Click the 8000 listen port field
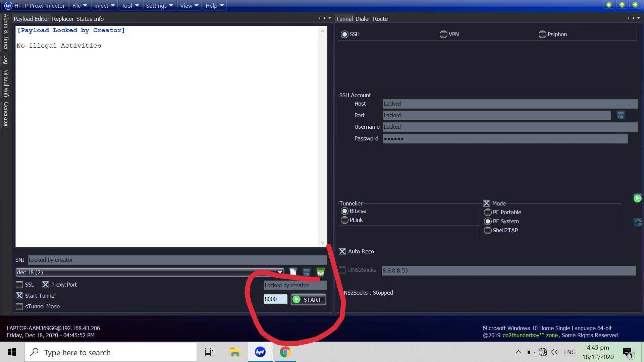 (x=275, y=299)
